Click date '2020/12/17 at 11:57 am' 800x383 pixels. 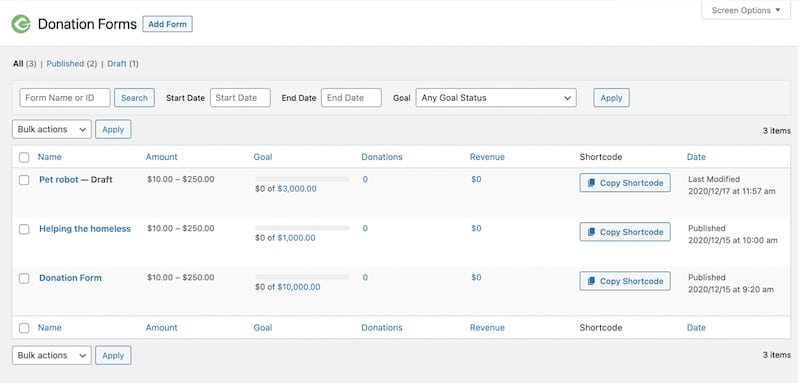coord(732,191)
